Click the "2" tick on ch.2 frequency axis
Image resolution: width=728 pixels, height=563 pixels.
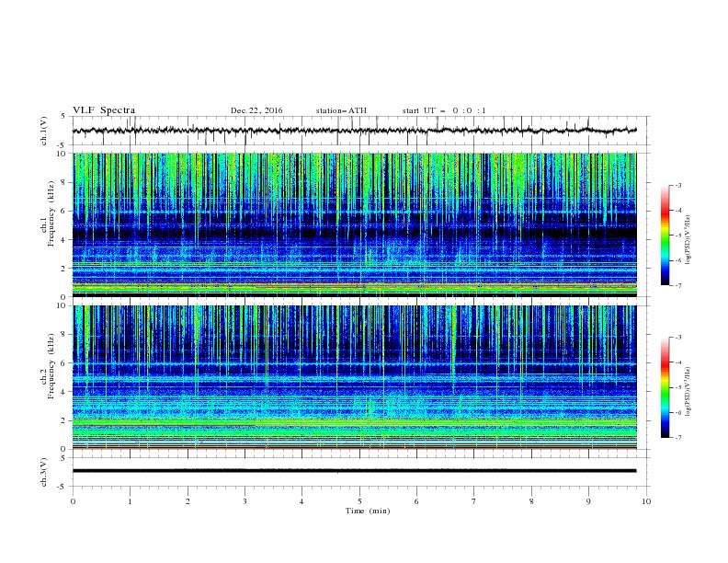[64, 420]
